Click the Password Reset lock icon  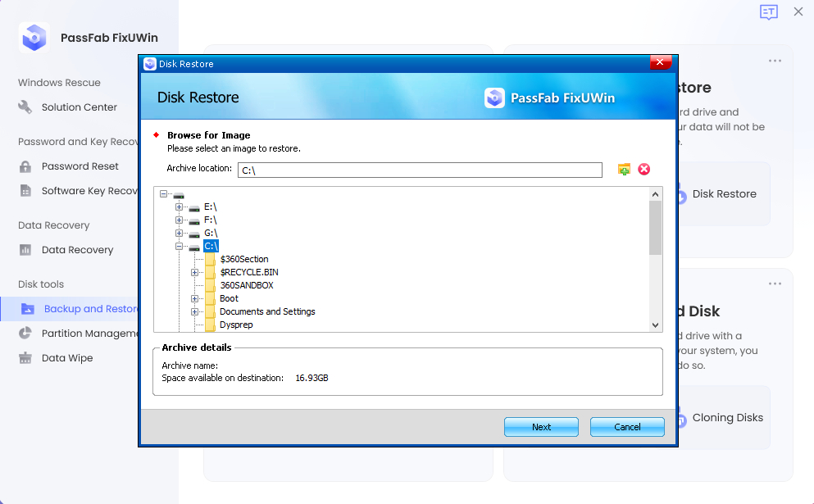tap(25, 166)
